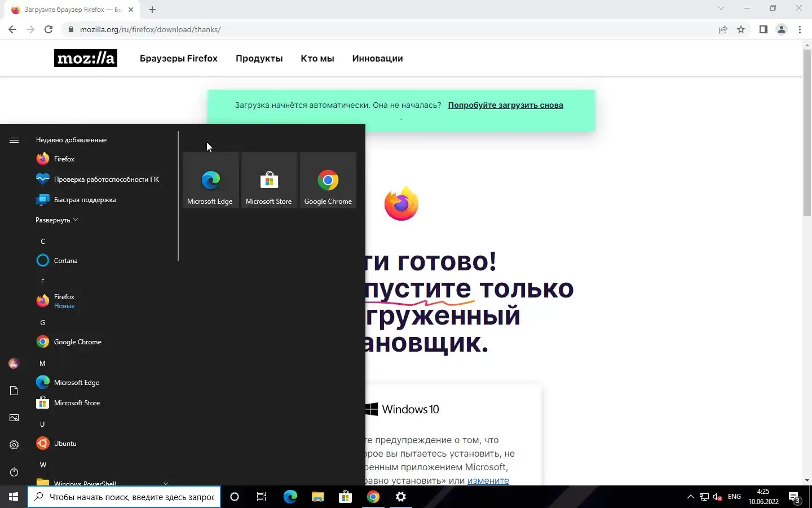Click the muted volume tray icon
The width and height of the screenshot is (812, 508).
coord(717,497)
